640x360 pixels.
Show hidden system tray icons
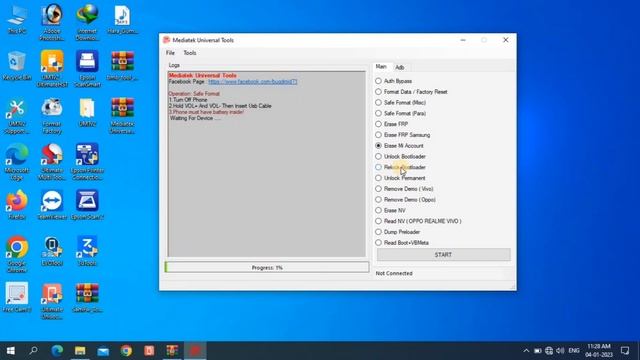pos(526,351)
